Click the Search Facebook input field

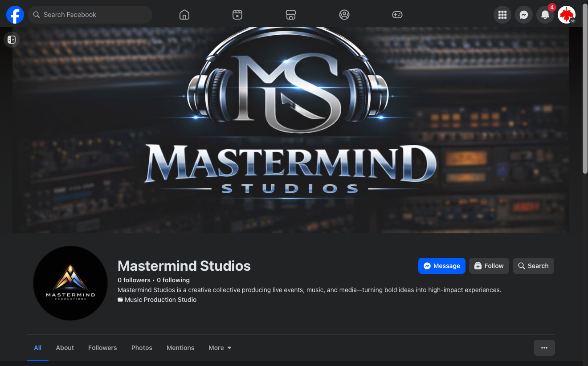pyautogui.click(x=89, y=15)
